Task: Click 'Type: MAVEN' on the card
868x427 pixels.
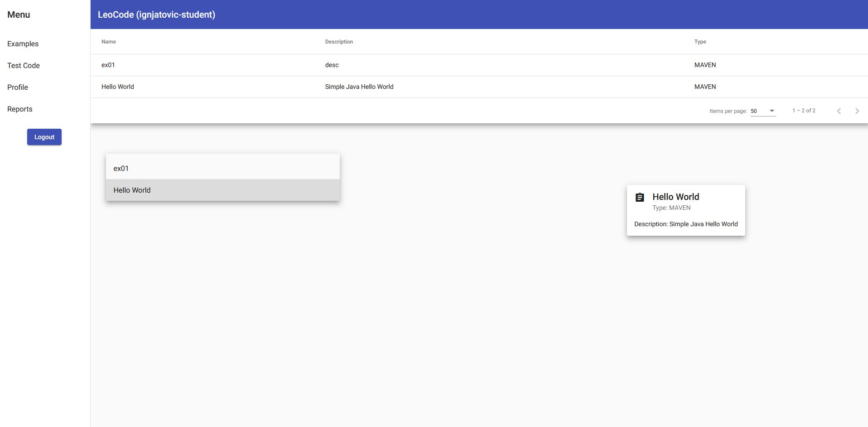Action: click(x=672, y=208)
